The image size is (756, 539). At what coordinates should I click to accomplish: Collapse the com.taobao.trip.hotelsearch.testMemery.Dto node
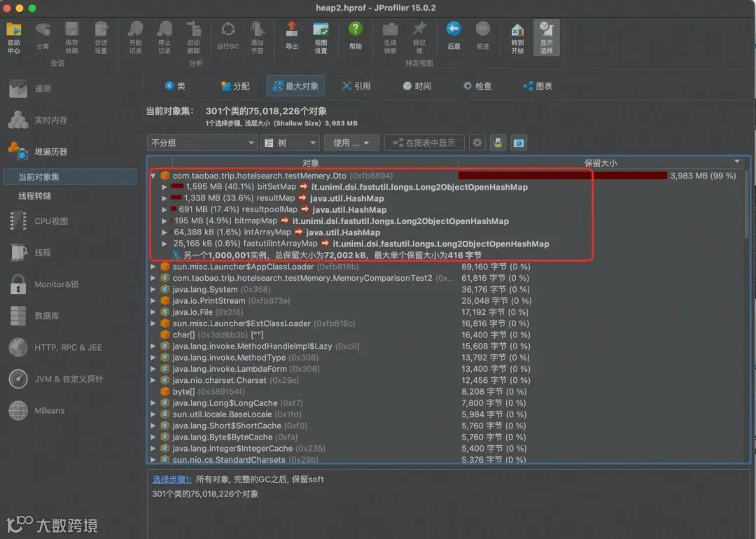tap(153, 176)
